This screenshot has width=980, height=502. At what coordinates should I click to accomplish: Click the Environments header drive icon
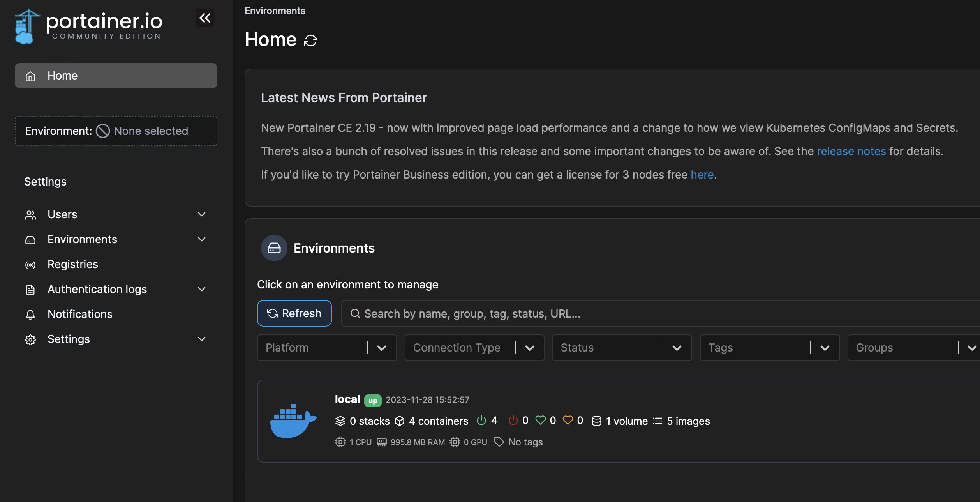pyautogui.click(x=274, y=248)
